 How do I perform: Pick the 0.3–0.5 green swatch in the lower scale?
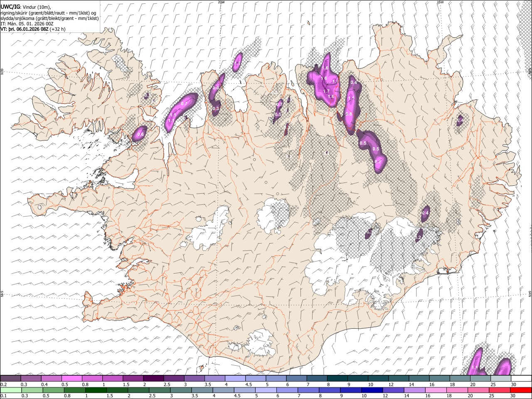click(32, 390)
